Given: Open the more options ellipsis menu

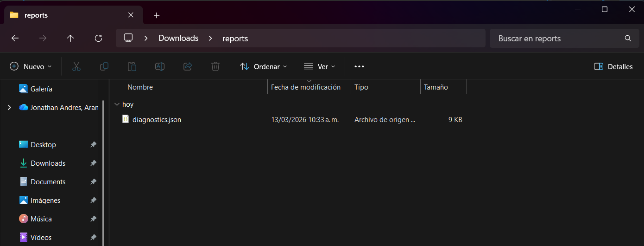Looking at the screenshot, I should [359, 66].
